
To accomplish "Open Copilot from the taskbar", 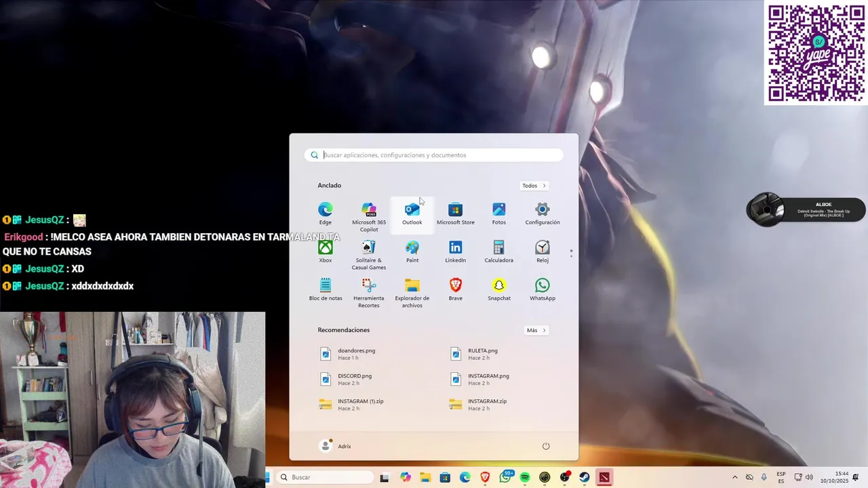I will coord(406,477).
